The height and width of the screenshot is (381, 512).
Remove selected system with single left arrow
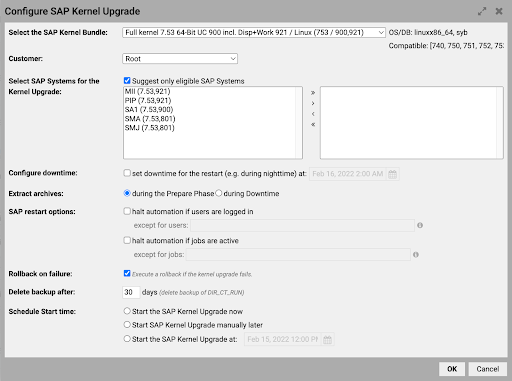313,114
